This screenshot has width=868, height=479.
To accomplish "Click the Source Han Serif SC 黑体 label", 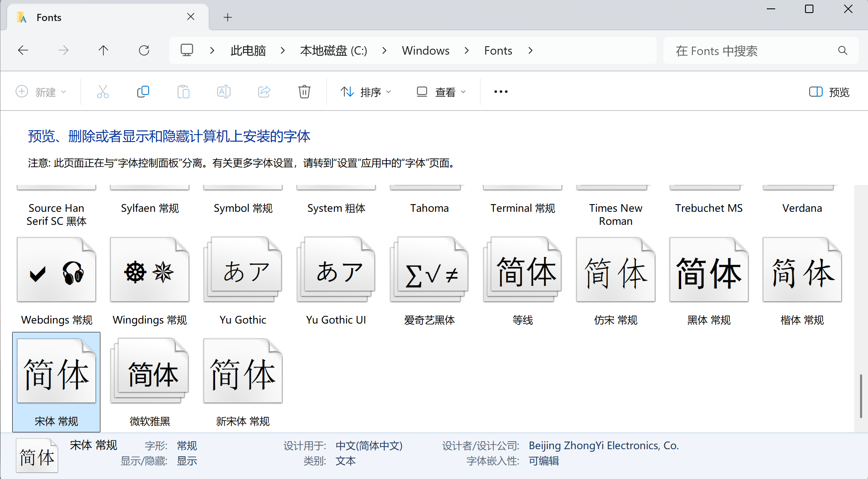I will (x=57, y=215).
